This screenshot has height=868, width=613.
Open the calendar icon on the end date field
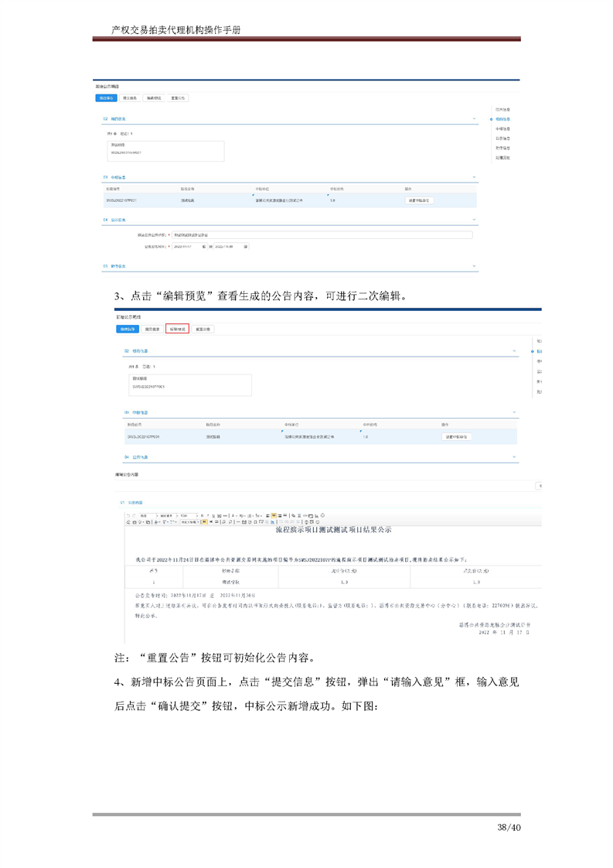[246, 247]
